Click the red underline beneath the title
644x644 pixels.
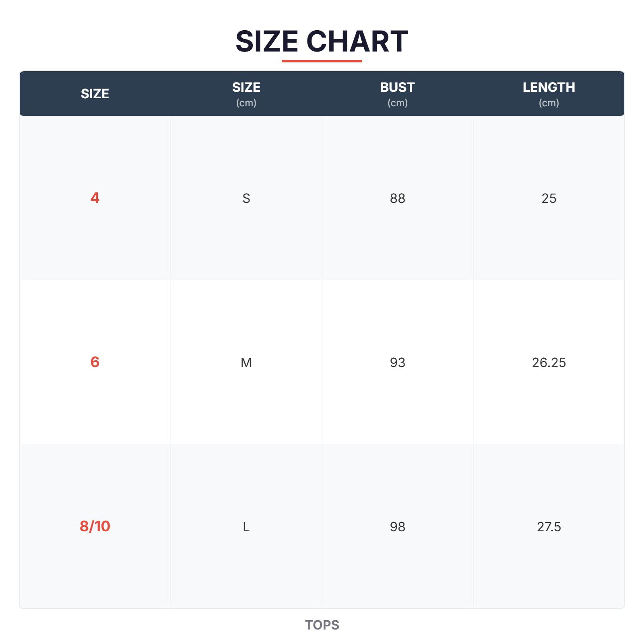[322, 61]
